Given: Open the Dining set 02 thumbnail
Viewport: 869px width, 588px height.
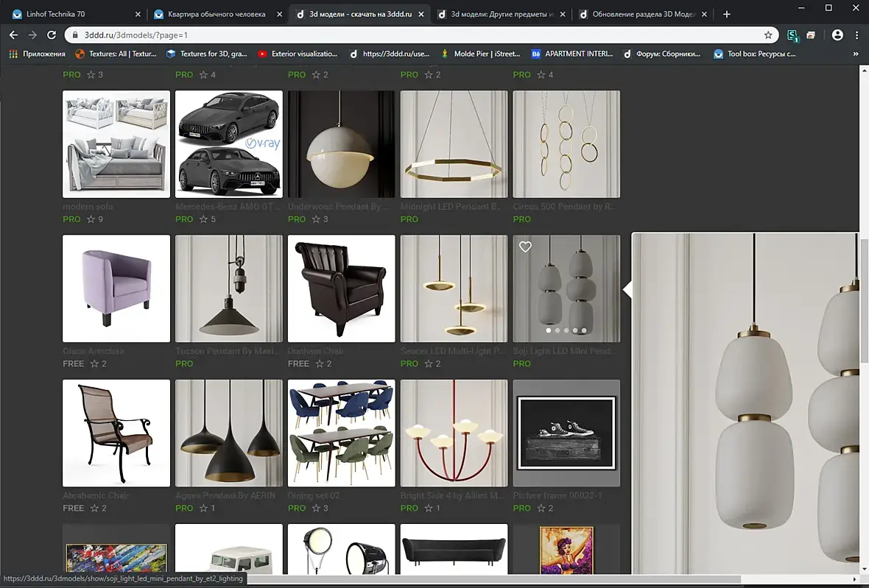Looking at the screenshot, I should pyautogui.click(x=342, y=433).
